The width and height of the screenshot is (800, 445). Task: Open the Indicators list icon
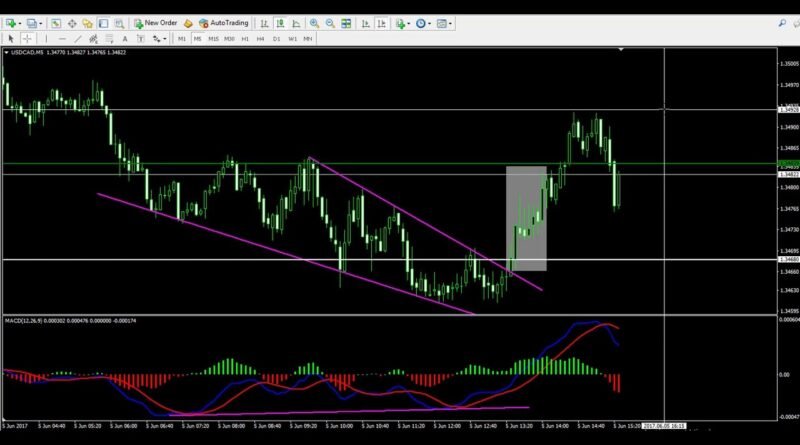tap(400, 23)
